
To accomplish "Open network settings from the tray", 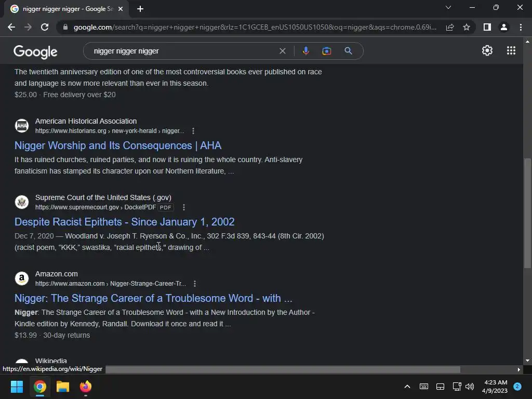I will click(457, 387).
